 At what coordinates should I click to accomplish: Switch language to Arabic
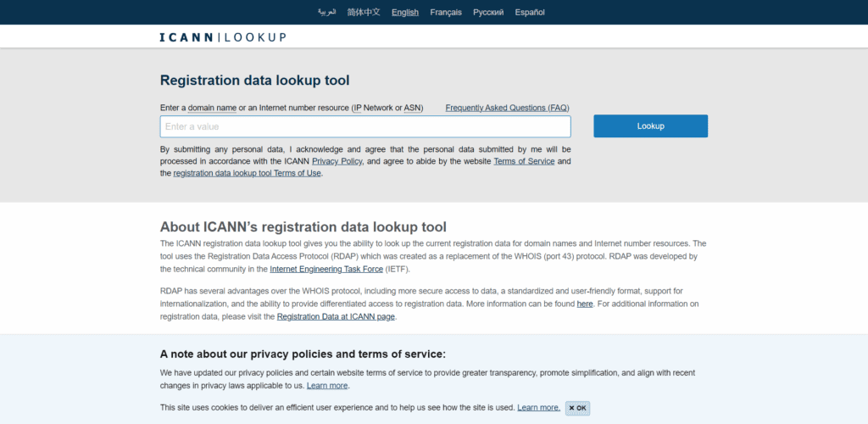point(326,12)
